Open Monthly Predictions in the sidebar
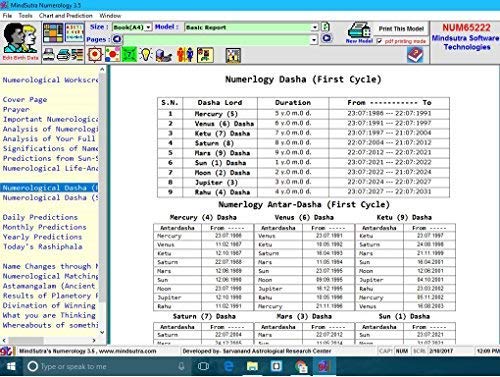The image size is (500, 377). 44,227
